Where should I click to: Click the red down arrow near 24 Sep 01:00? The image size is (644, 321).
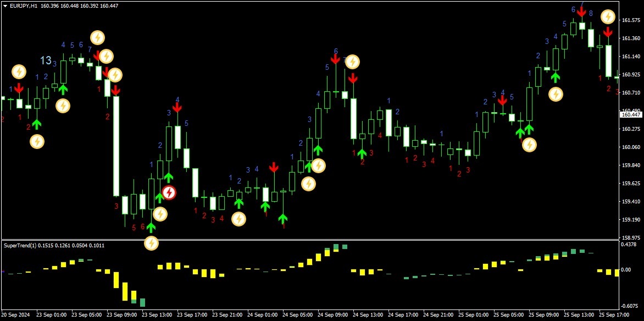pos(274,167)
